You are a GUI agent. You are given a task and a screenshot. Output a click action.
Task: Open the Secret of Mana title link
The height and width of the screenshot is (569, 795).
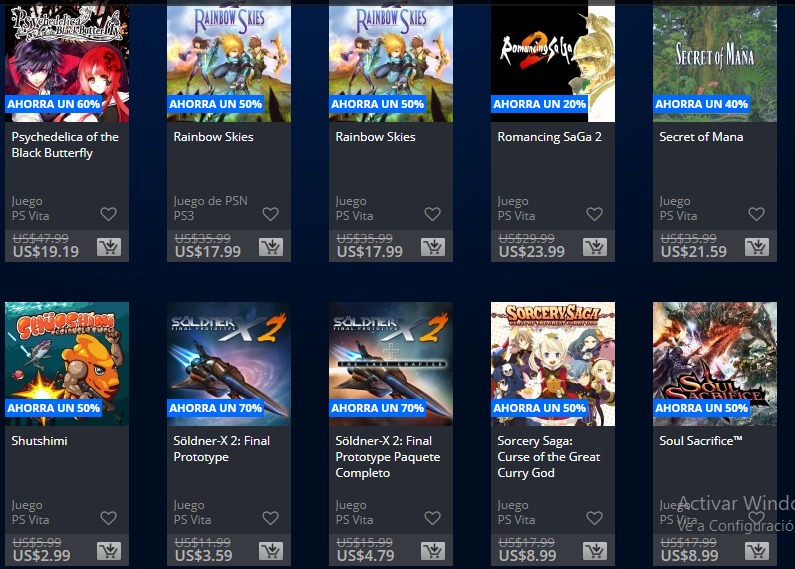click(x=701, y=137)
